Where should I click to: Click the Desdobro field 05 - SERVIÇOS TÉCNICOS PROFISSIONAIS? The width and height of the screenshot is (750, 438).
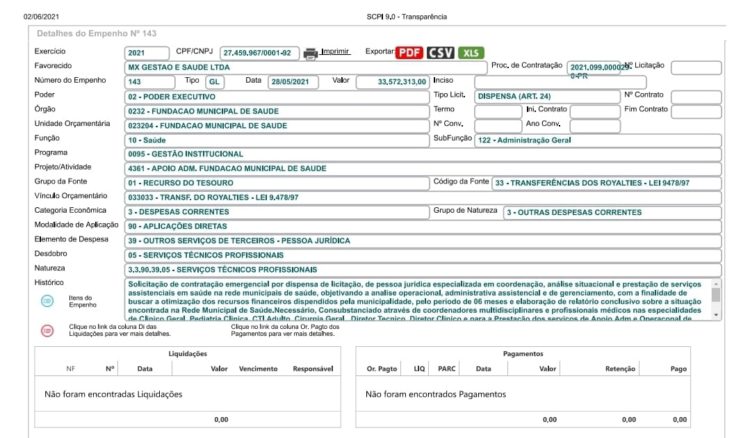point(423,255)
